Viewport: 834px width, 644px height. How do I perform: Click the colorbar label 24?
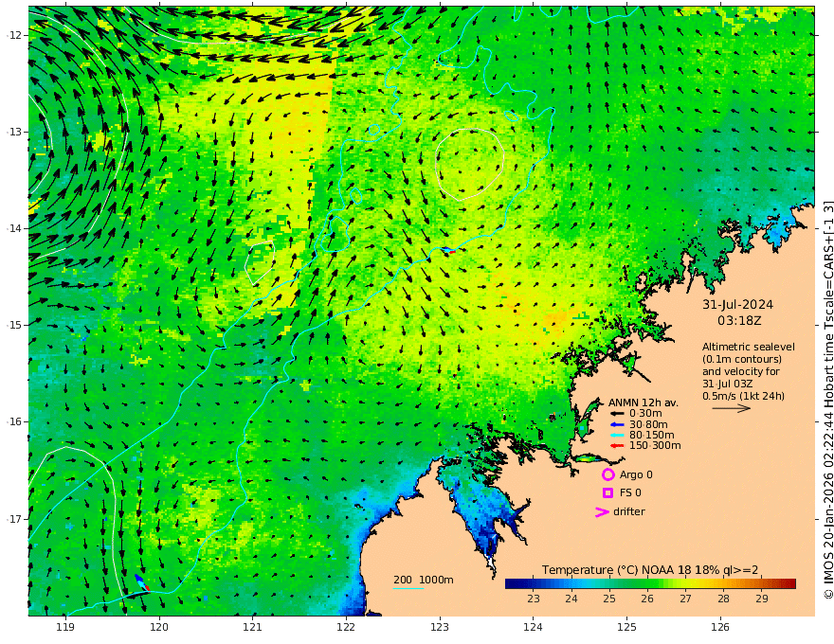[571, 599]
